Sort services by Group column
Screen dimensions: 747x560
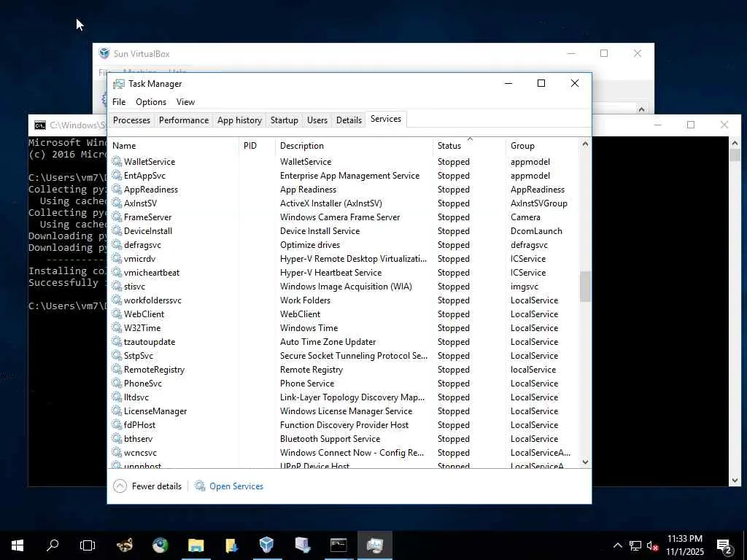543,146
